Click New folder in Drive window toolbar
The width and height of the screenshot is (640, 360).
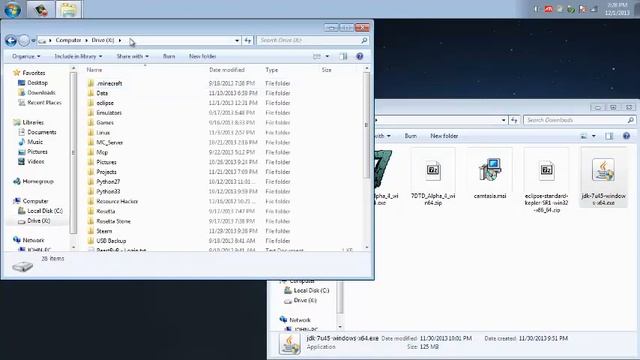pos(202,56)
